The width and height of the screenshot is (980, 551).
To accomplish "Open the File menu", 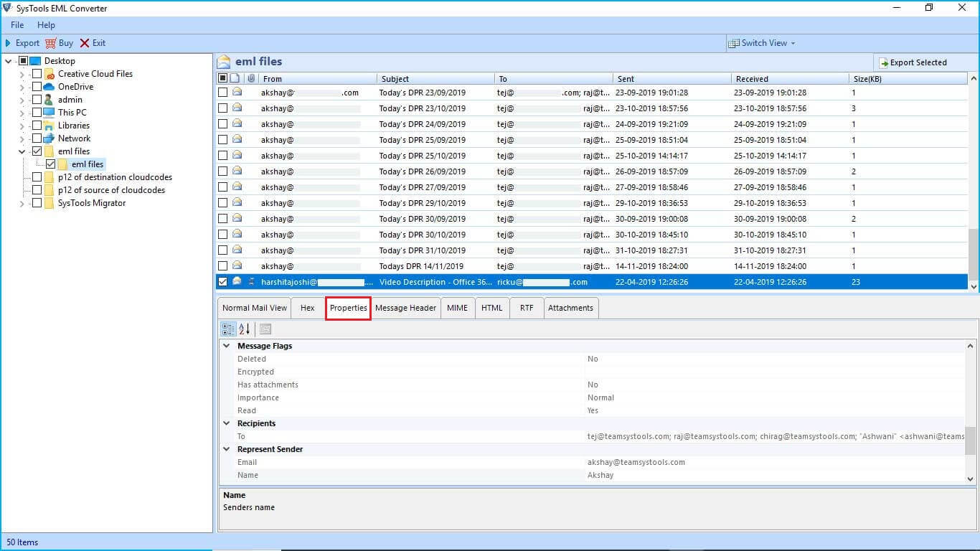I will 17,25.
